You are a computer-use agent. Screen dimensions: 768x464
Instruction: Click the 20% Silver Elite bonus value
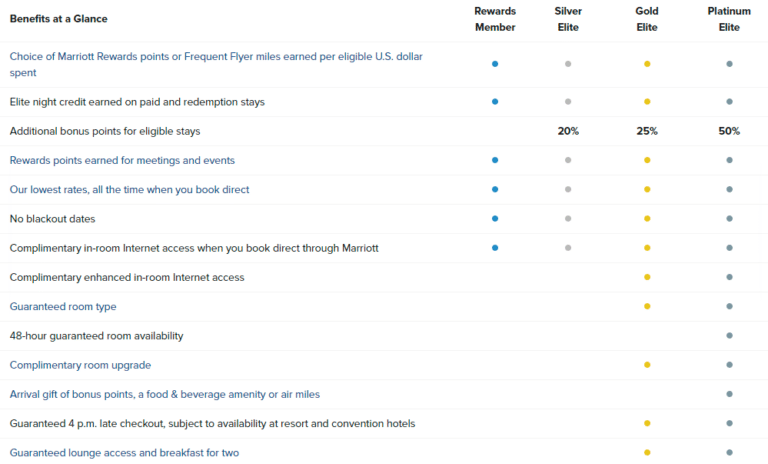568,131
